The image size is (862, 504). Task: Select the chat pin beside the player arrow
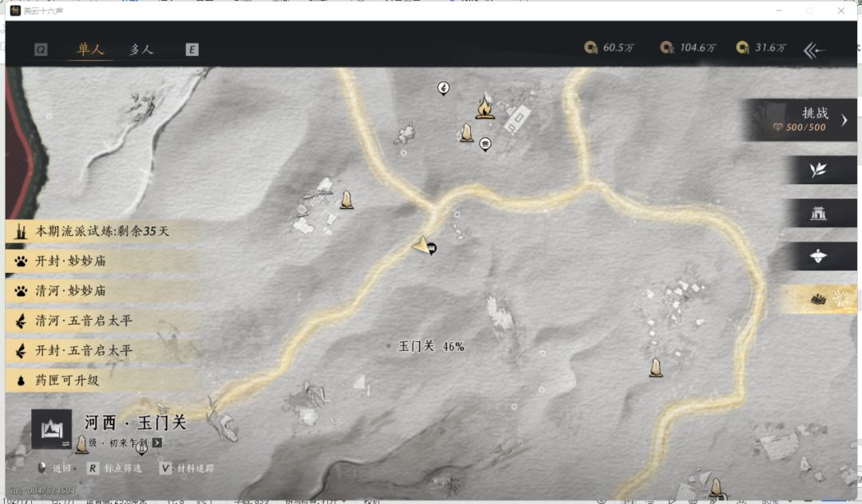(x=433, y=250)
